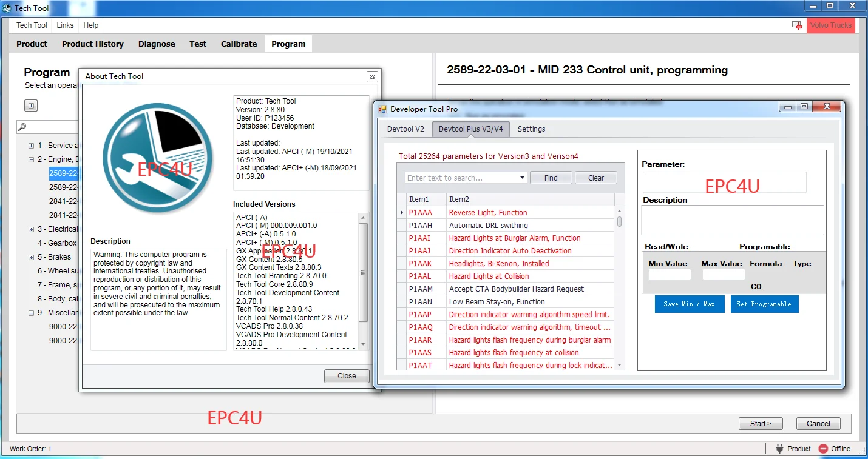This screenshot has height=459, width=868.
Task: Select the '5 - Brakes' tree item
Action: [55, 257]
